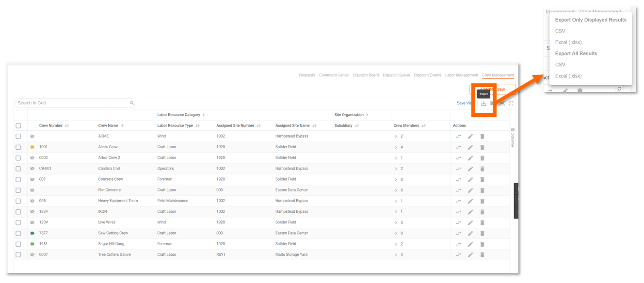Edit Live Wires crew pencil icon
This screenshot has width=644, height=283.
470,222
